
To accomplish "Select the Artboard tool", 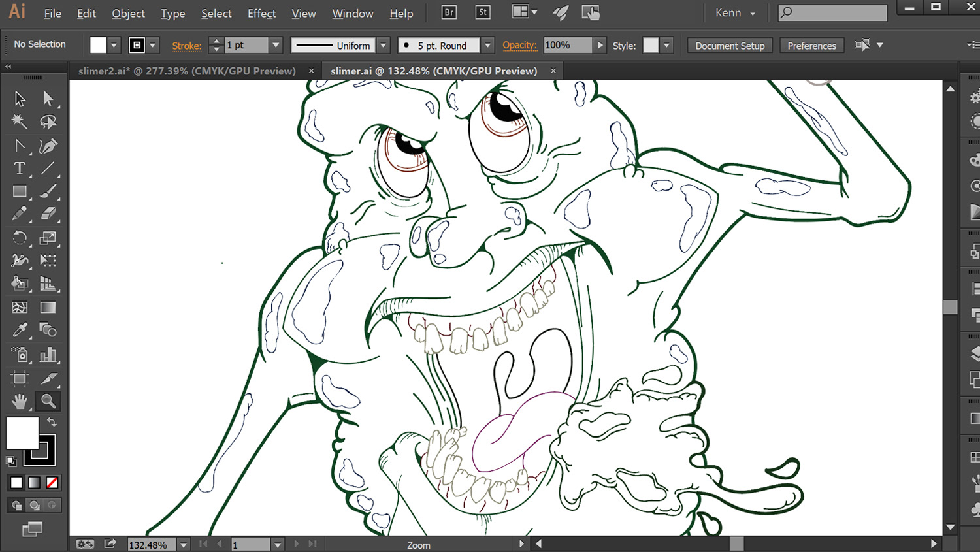I will coord(20,378).
